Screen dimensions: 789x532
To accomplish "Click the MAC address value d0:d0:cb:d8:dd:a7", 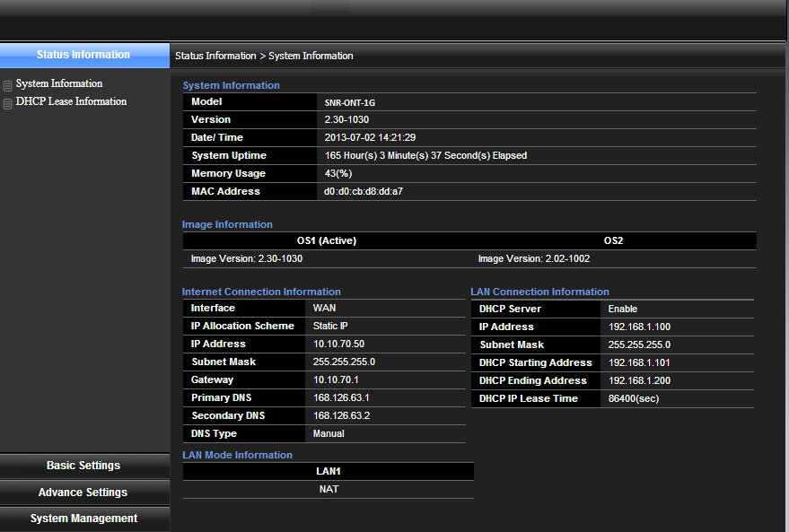I will (x=364, y=191).
